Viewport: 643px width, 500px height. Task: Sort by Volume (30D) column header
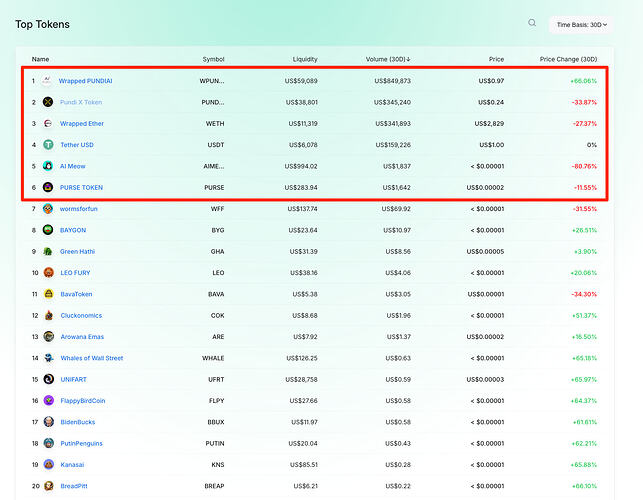tap(392, 59)
